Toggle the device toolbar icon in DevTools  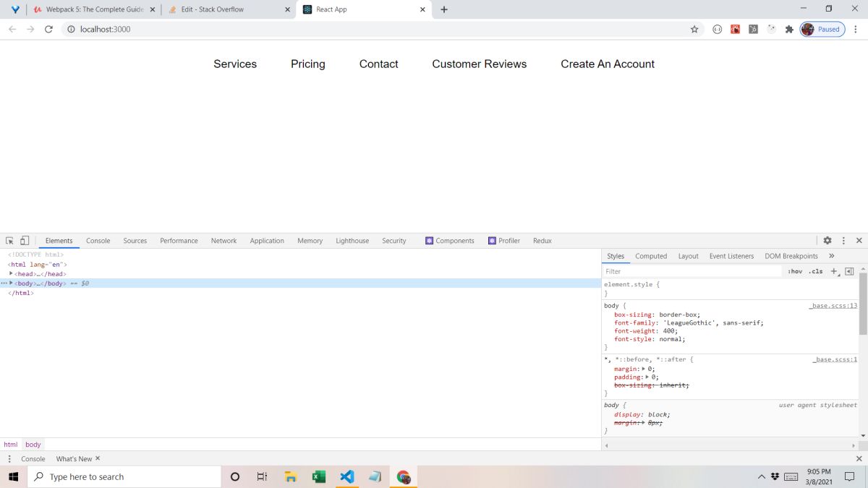pos(24,241)
